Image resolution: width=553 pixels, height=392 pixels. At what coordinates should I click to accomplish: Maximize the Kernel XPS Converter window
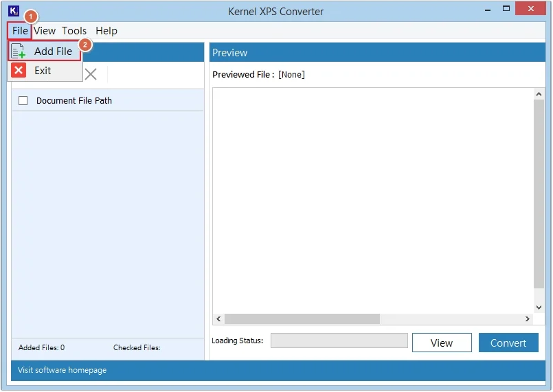506,9
